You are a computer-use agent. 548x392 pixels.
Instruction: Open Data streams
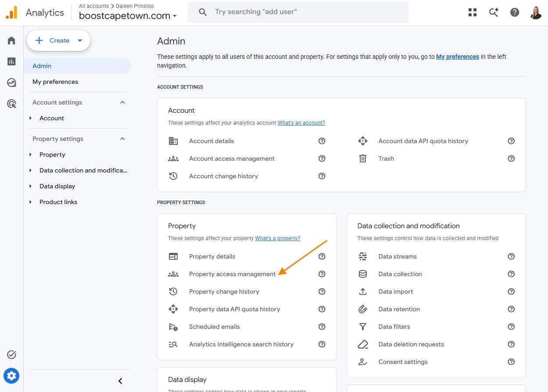(x=398, y=256)
